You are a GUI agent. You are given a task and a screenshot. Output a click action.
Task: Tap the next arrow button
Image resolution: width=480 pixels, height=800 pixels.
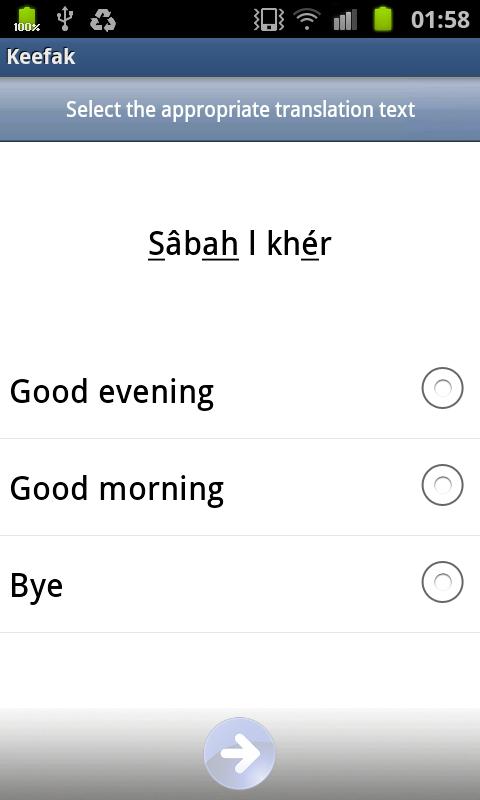point(239,754)
